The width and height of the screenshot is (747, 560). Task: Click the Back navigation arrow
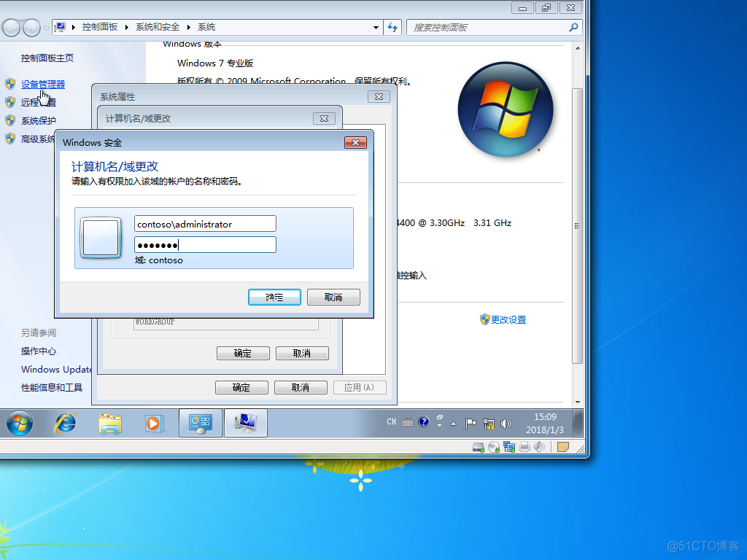[12, 28]
